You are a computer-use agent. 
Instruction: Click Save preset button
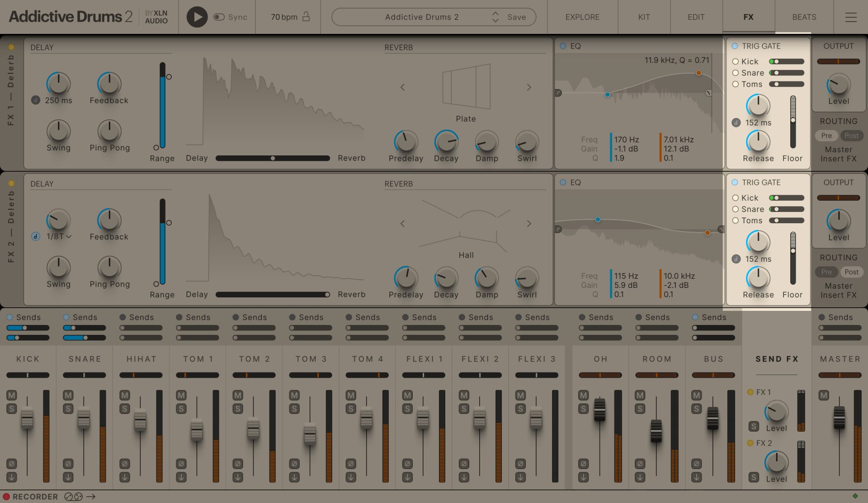[516, 17]
